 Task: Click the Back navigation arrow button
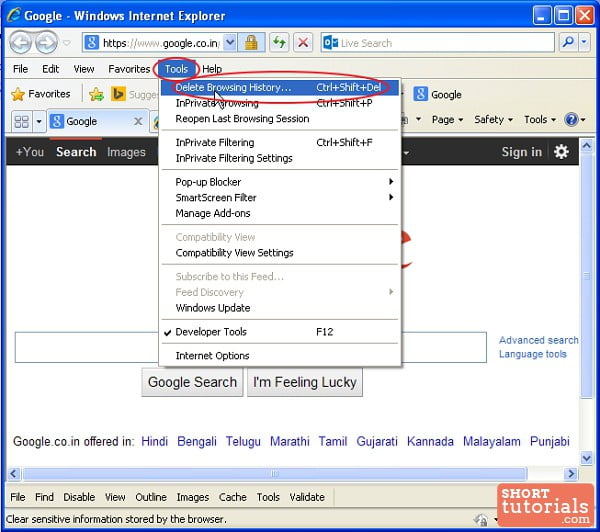20,43
